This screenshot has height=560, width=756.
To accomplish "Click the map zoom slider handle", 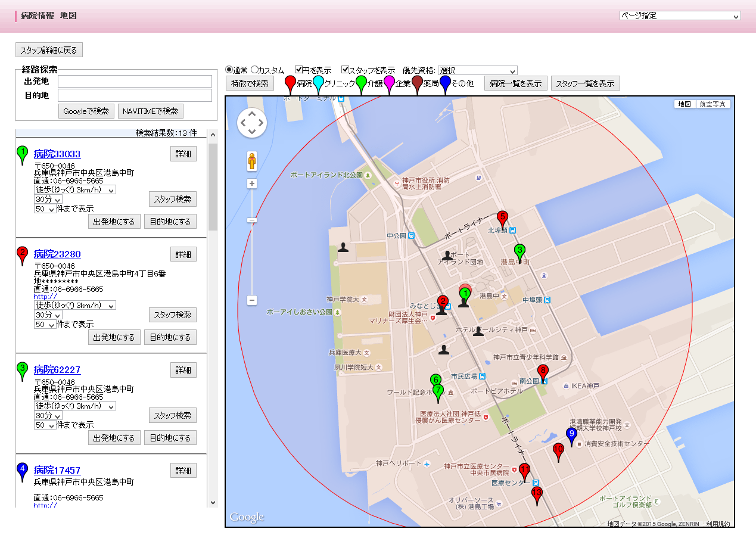I will coord(252,220).
